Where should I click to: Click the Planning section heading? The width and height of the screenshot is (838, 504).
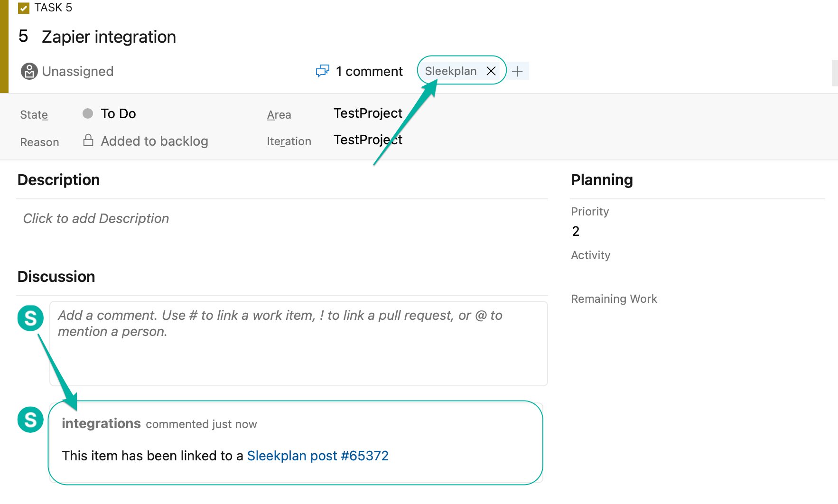[x=602, y=180]
